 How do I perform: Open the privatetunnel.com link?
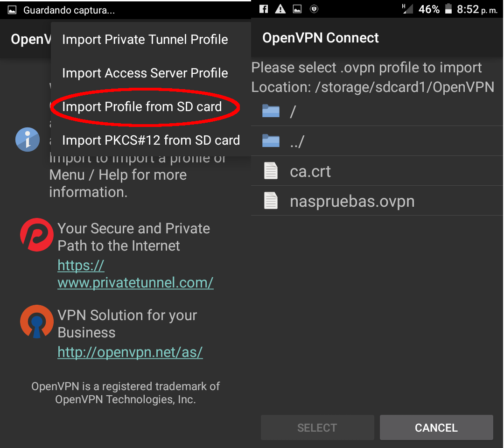click(135, 274)
